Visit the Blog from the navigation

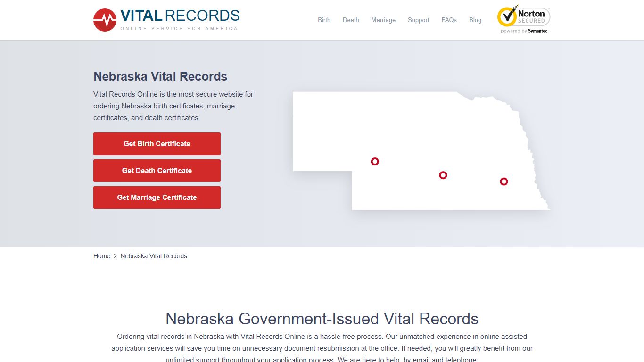[475, 20]
